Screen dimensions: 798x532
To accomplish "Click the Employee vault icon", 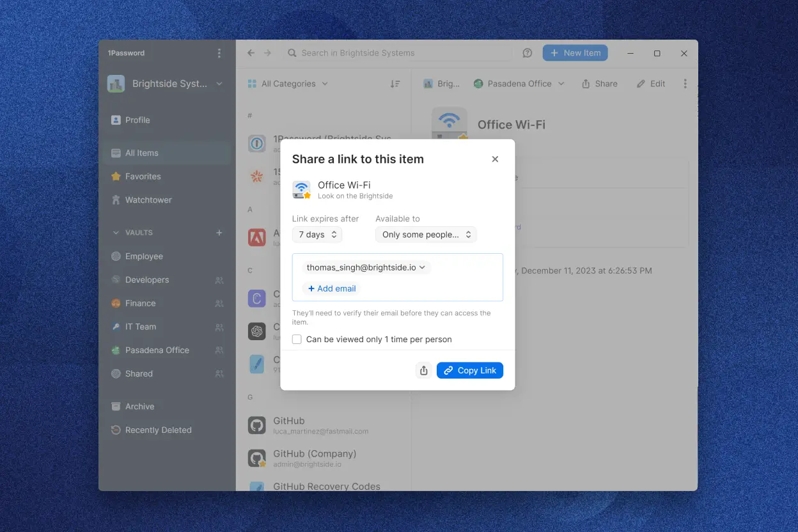I will click(x=116, y=256).
